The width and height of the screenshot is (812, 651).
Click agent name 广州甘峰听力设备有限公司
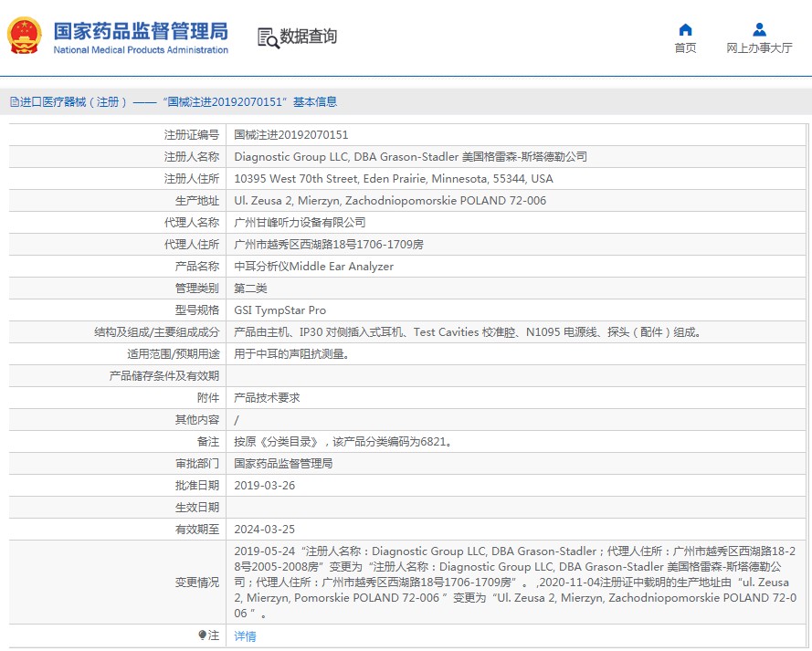300,223
